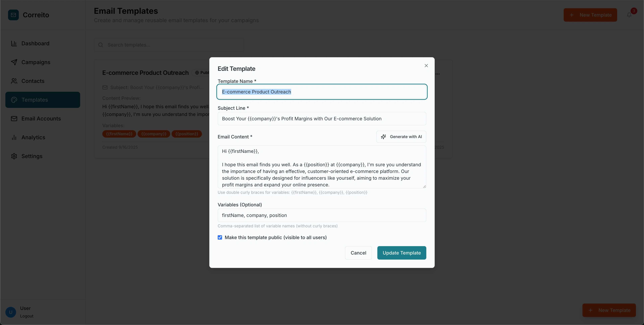Open the Templates sidebar menu item
The height and width of the screenshot is (325, 644).
pyautogui.click(x=43, y=100)
